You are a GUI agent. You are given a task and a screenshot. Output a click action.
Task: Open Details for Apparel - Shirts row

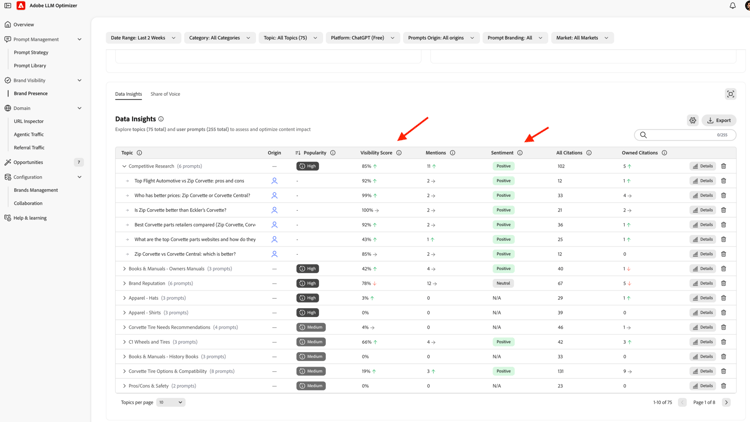click(x=702, y=313)
